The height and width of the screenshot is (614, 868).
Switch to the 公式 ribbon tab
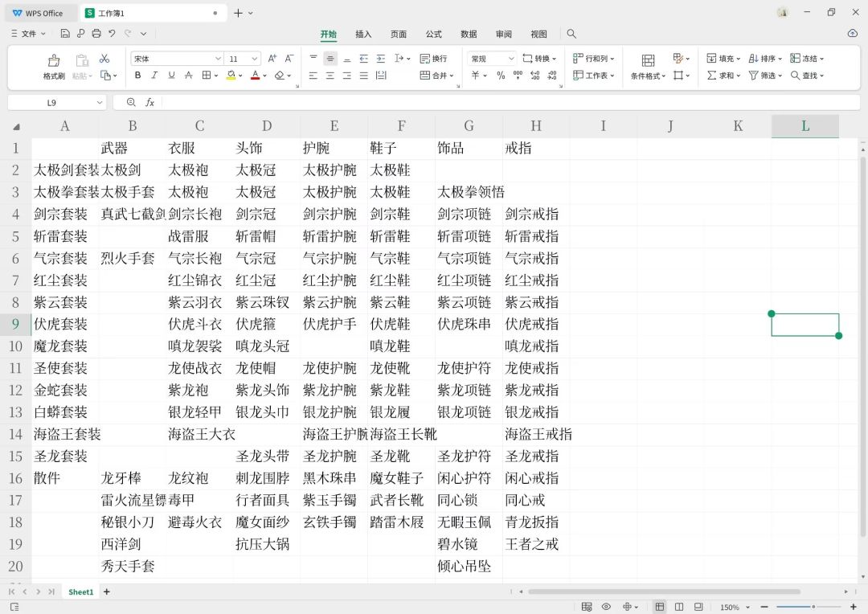[433, 34]
